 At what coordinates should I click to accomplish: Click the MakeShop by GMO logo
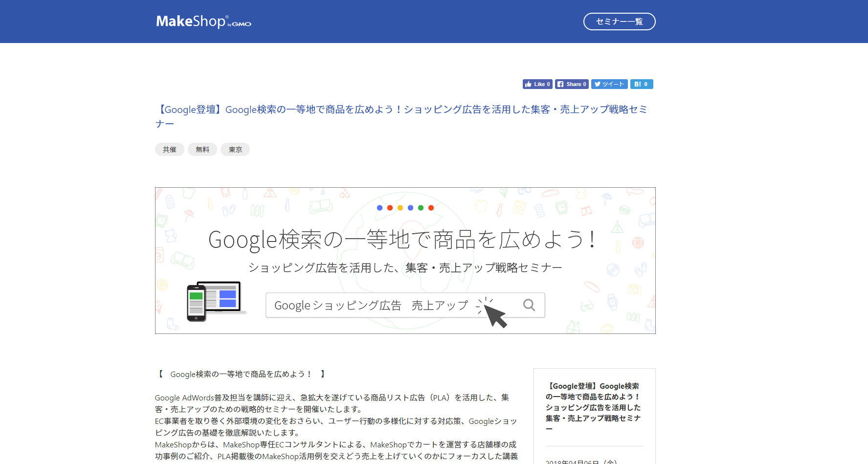(x=203, y=22)
